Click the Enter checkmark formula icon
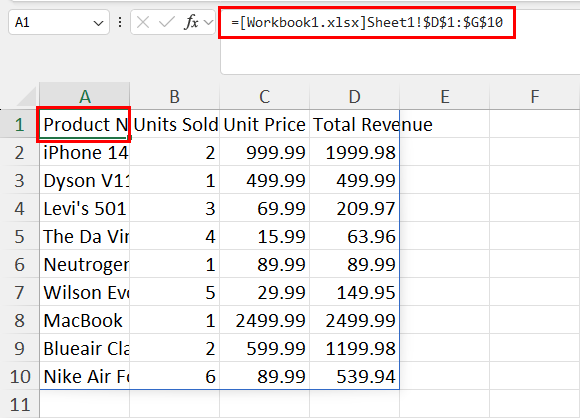Screen dimensions: 580x418 [166, 23]
